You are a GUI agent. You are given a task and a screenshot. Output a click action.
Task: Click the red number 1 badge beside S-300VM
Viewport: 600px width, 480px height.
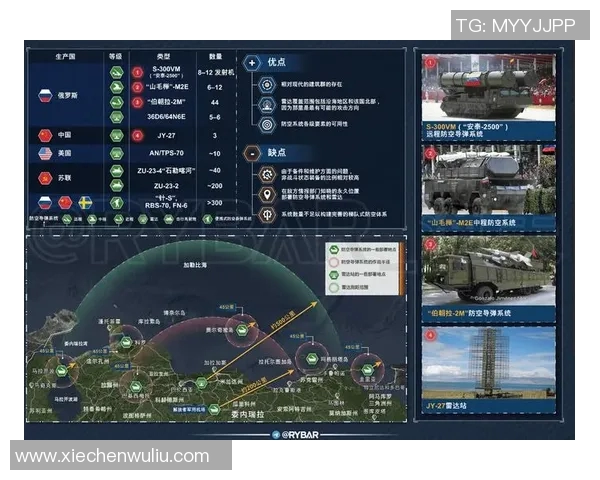[138, 72]
